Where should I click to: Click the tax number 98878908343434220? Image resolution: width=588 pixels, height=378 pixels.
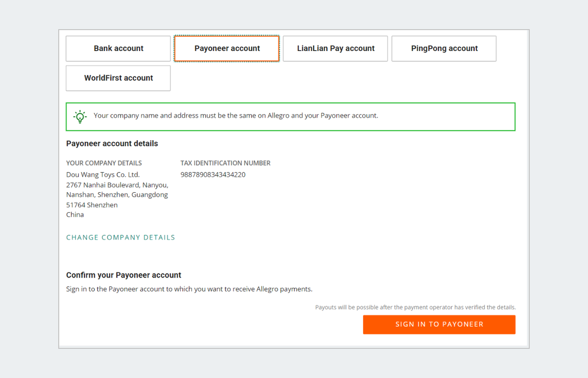213,175
